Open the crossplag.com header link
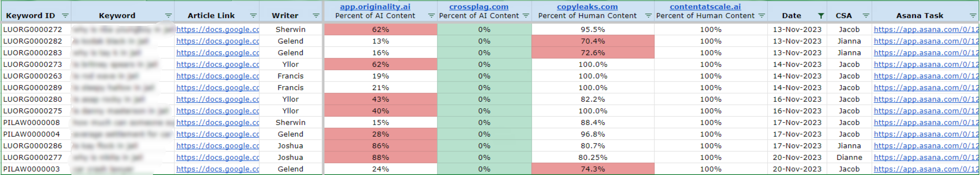Viewport: 980px width, 175px height. [479, 6]
